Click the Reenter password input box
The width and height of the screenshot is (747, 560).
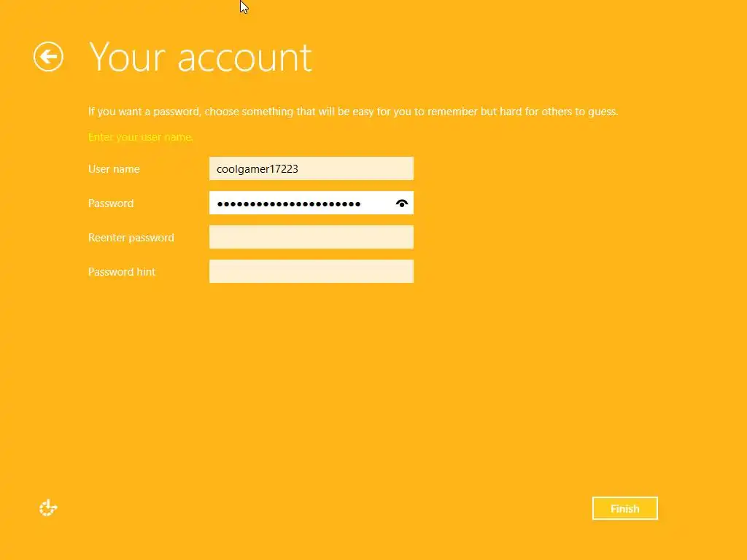click(311, 237)
